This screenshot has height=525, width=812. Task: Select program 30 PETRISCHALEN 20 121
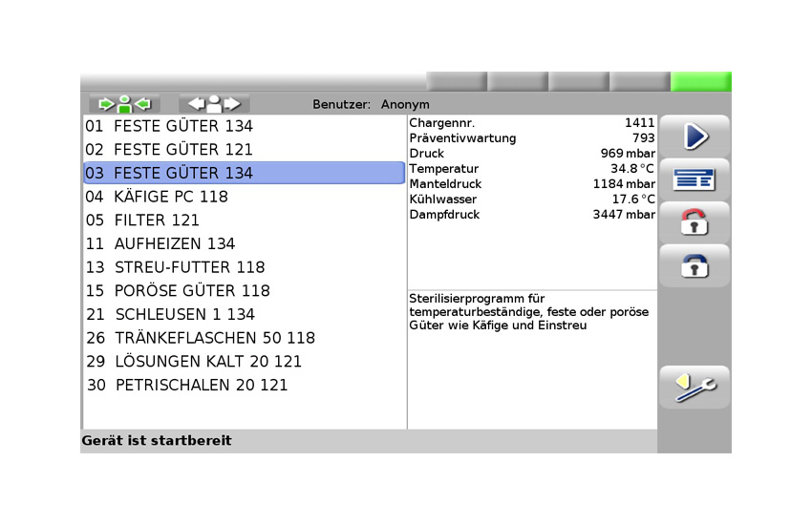(186, 386)
